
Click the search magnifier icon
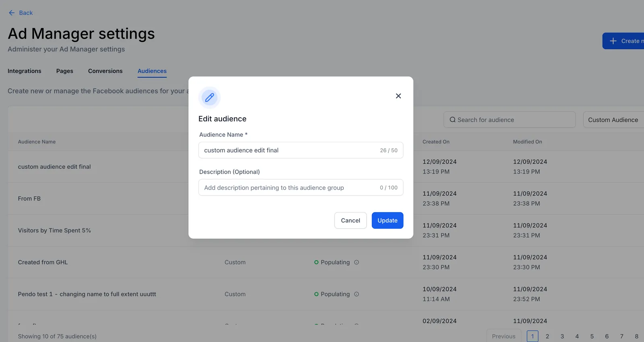point(452,120)
